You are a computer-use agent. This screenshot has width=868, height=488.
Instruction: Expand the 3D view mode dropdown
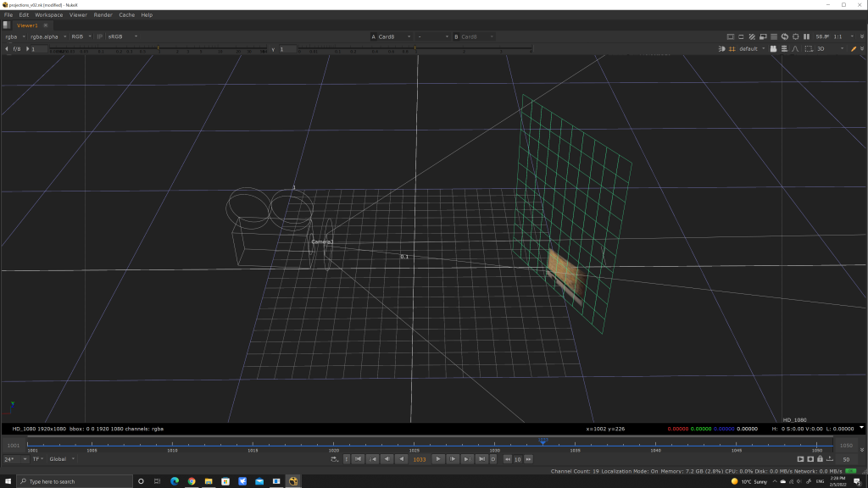click(x=829, y=49)
